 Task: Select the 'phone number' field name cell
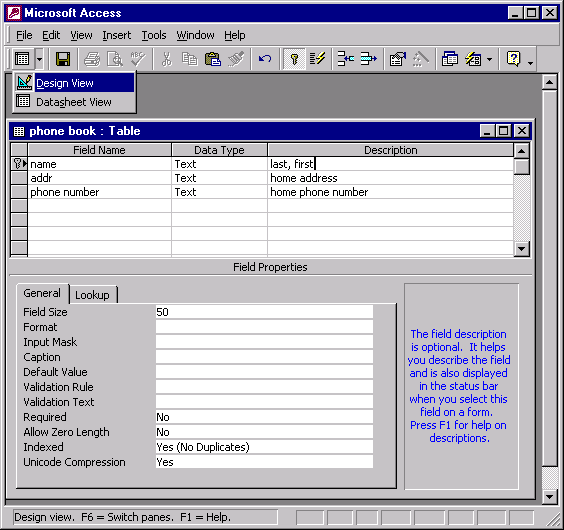coord(100,192)
